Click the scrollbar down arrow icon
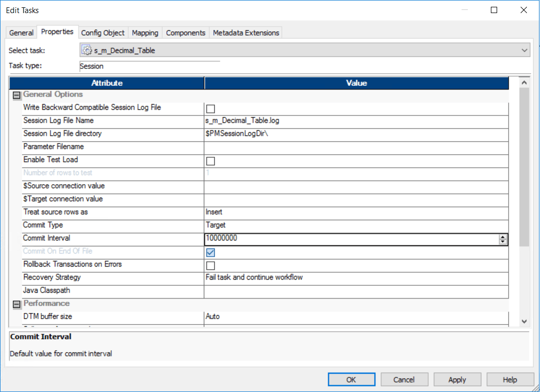 coord(525,322)
